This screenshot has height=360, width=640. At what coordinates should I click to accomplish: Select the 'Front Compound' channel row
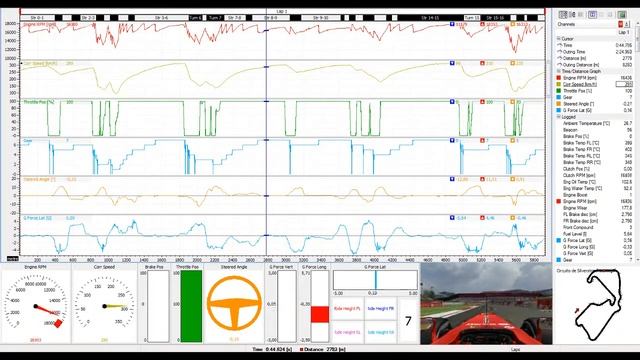tap(594, 227)
